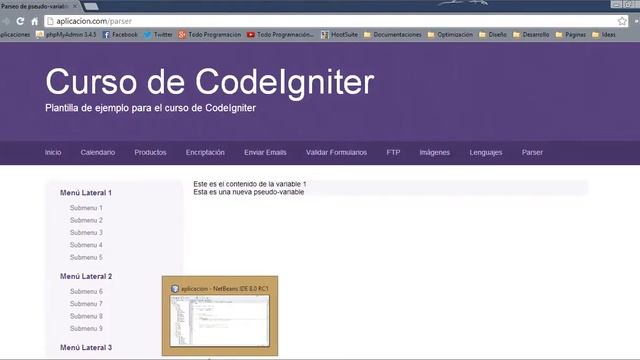Click the Curso de CodeIgniter site title
The width and height of the screenshot is (640, 360).
tap(209, 82)
